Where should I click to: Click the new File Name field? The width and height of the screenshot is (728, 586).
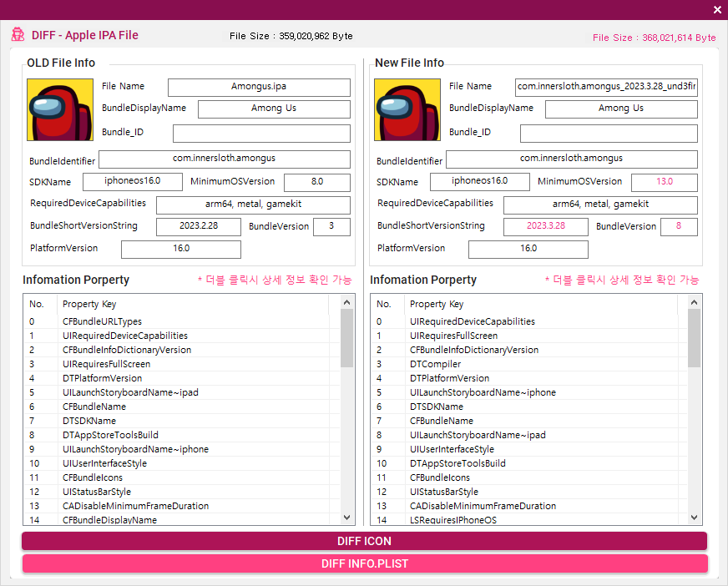pyautogui.click(x=606, y=87)
